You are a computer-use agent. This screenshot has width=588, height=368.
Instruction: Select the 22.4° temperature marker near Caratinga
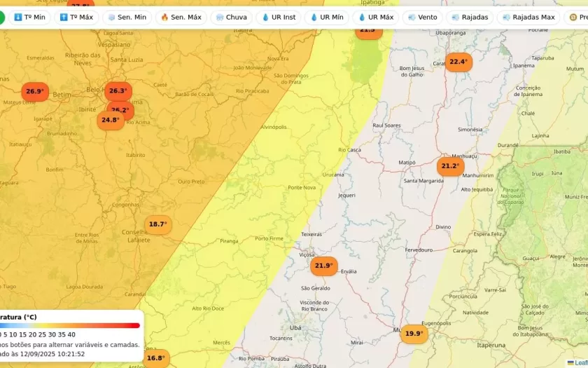point(458,62)
